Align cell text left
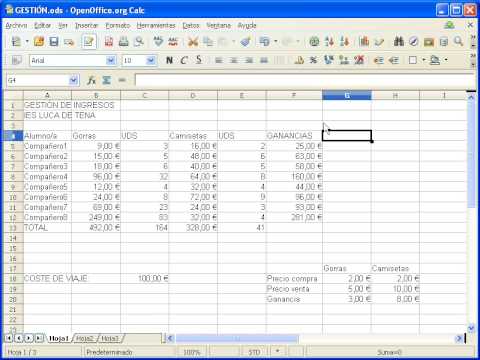Screen dimensions: 480x360 coord(219,60)
